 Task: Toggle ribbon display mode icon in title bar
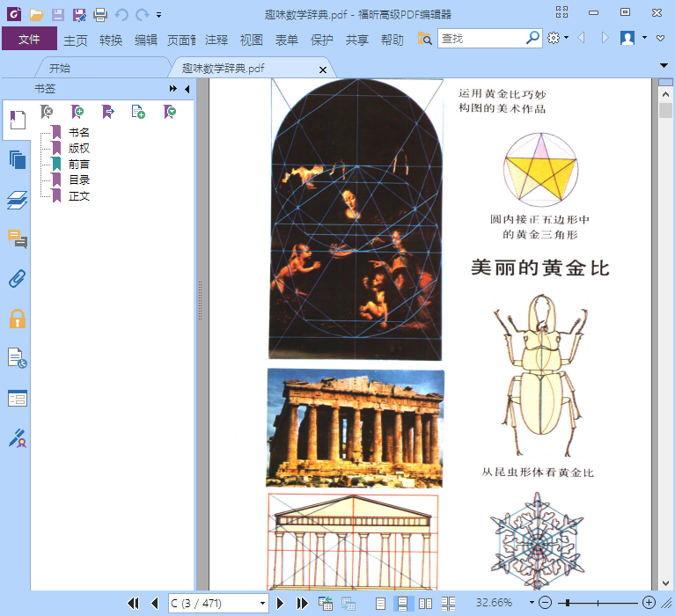[561, 12]
